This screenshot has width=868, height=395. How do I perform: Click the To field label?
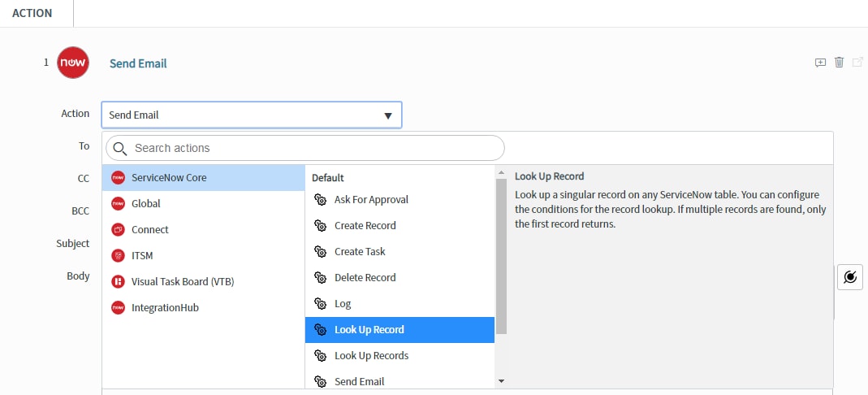(84, 145)
